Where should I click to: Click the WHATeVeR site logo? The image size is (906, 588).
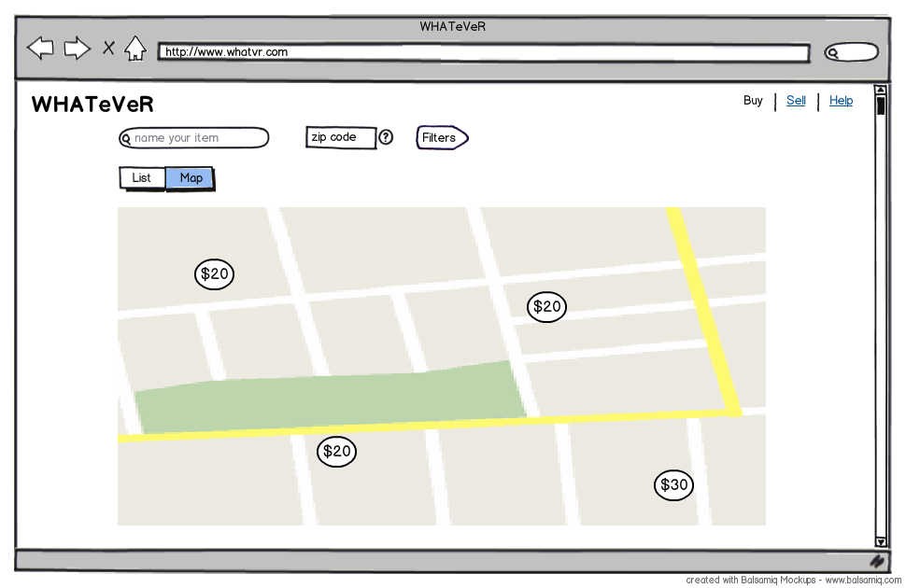[x=92, y=105]
